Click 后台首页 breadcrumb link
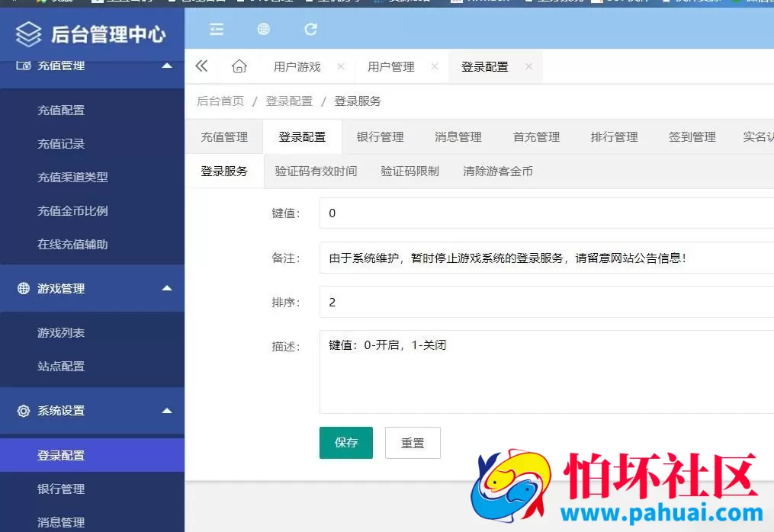The width and height of the screenshot is (774, 532). pos(220,101)
